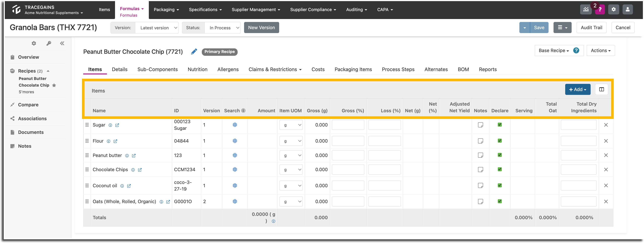Image resolution: width=644 pixels, height=243 pixels.
Task: Toggle the Declare checkbox for Chocolate Chips
Action: [499, 169]
